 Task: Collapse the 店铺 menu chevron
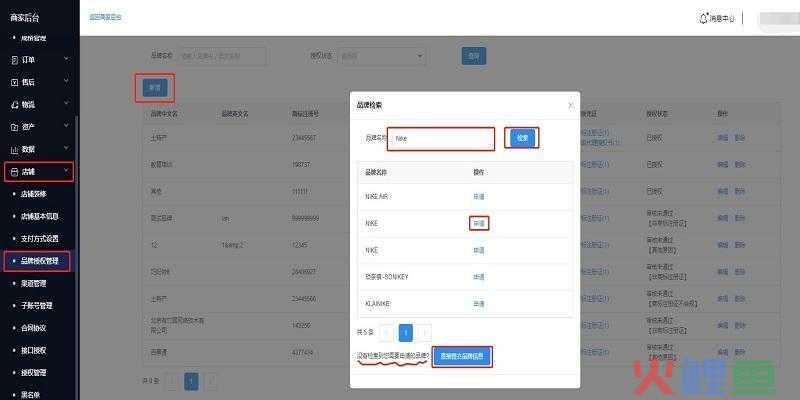coord(66,172)
